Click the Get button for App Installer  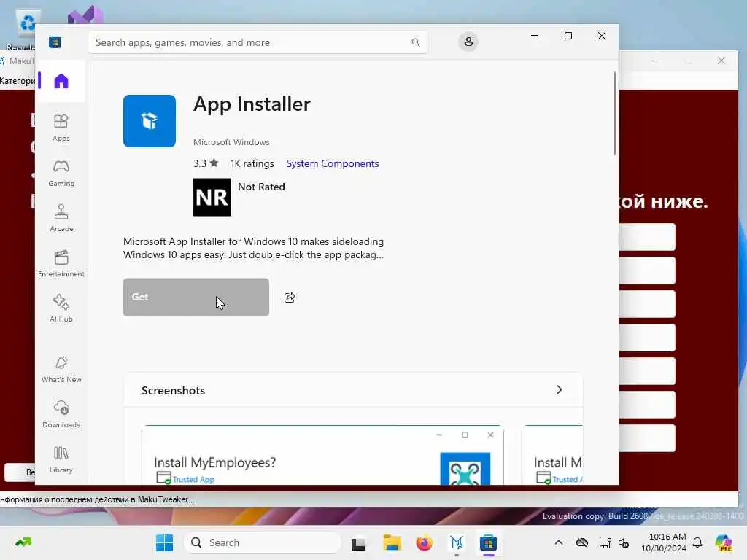pos(196,297)
